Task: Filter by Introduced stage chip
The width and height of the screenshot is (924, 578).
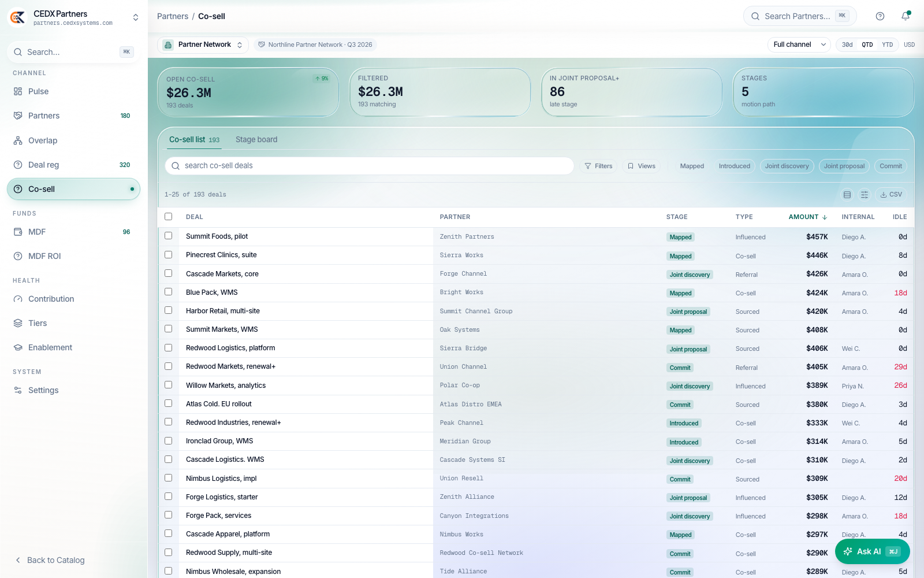Action: (x=735, y=166)
